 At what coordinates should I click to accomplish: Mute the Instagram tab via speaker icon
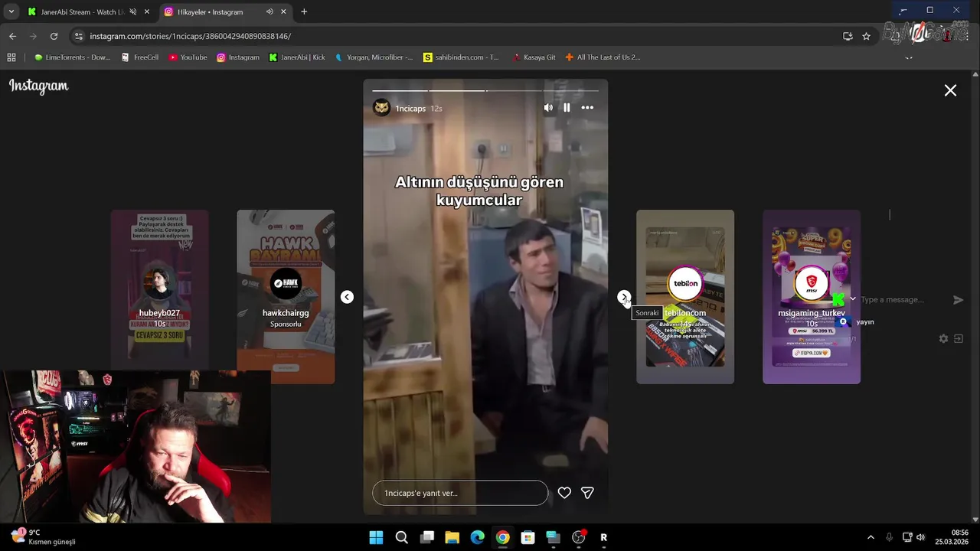click(269, 12)
